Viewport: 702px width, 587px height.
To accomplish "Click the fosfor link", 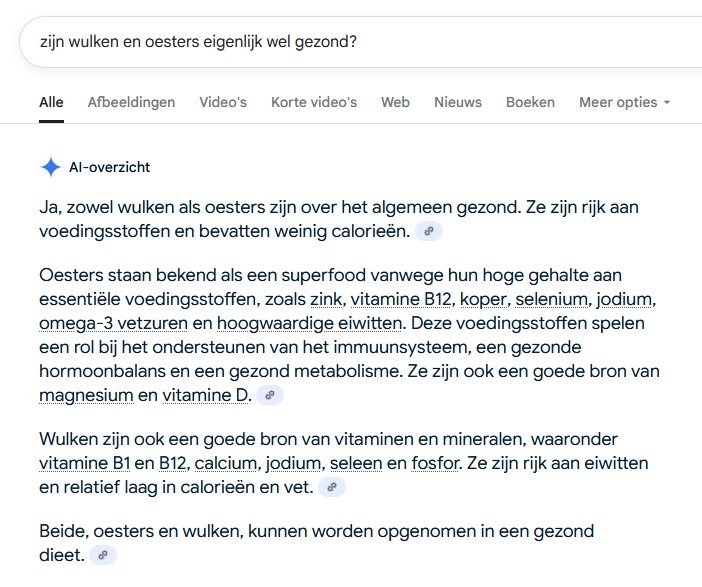I will tap(436, 463).
